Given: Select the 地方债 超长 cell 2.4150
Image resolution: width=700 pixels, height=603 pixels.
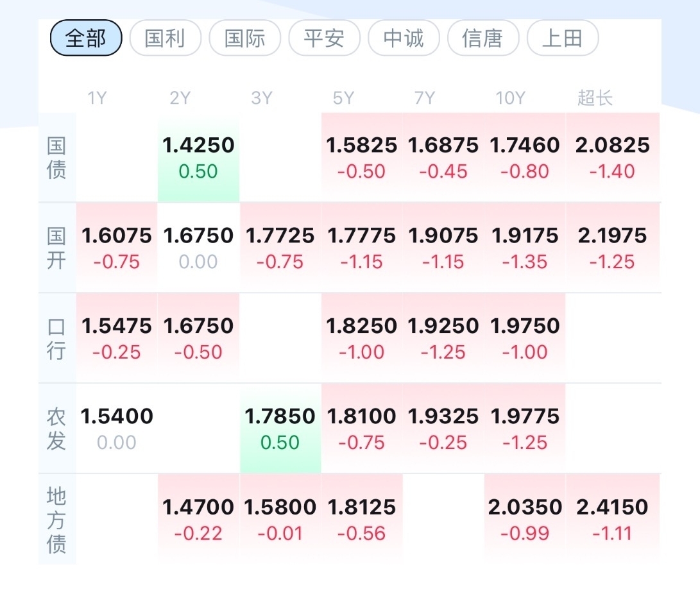Looking at the screenshot, I should (612, 519).
